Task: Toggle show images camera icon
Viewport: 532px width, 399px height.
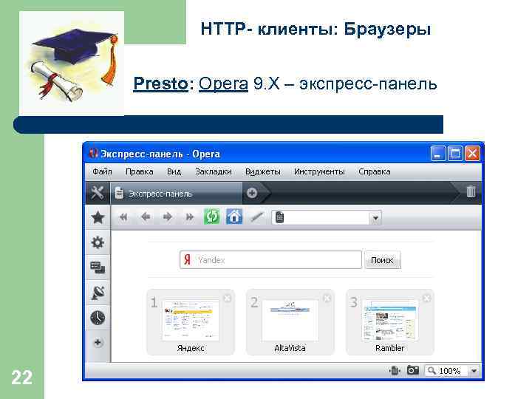Action: tap(413, 370)
